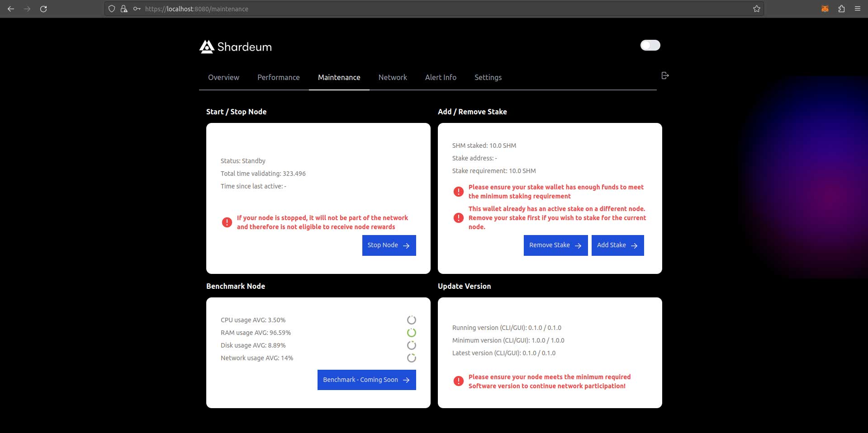Screen dimensions: 868x433
Task: Click the browser forward arrow
Action: 27,9
